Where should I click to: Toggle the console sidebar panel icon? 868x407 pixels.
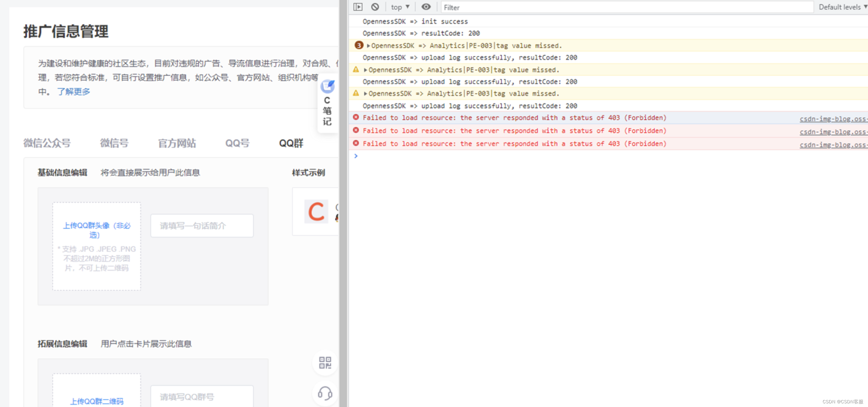pyautogui.click(x=358, y=7)
